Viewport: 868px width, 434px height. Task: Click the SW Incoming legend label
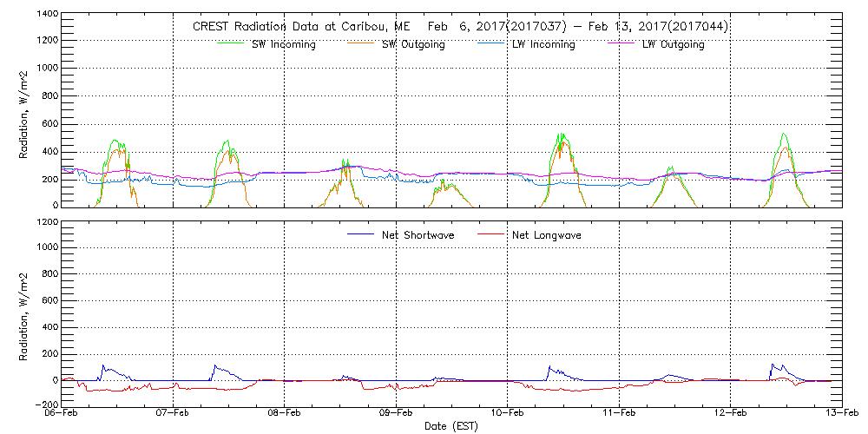(x=284, y=44)
